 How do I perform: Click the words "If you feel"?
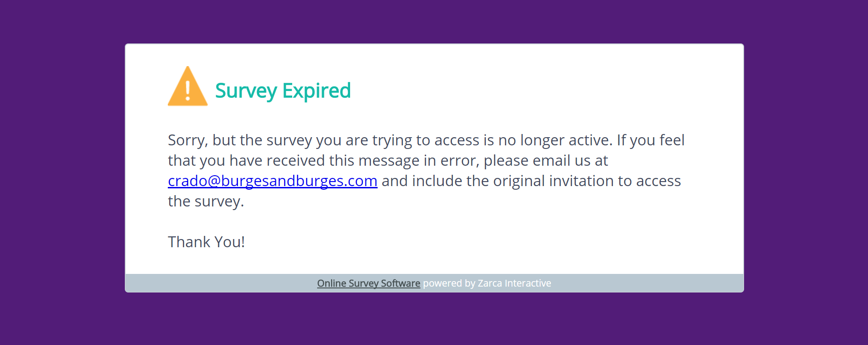[x=650, y=140]
